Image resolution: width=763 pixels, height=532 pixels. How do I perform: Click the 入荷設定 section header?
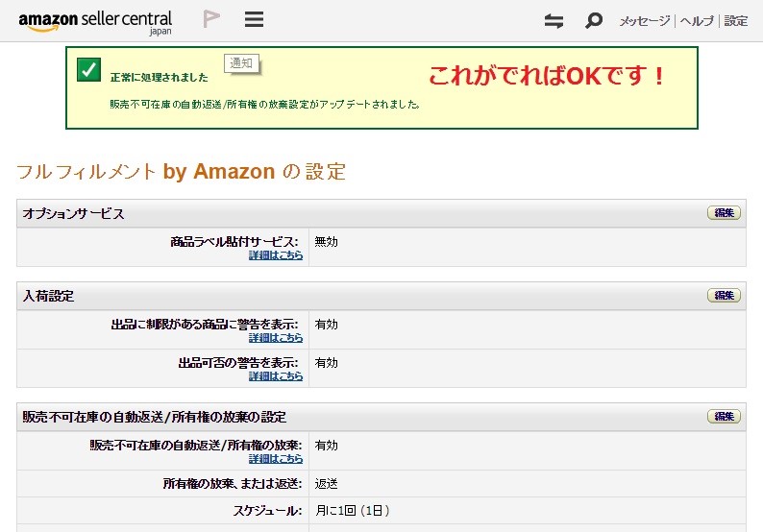381,296
